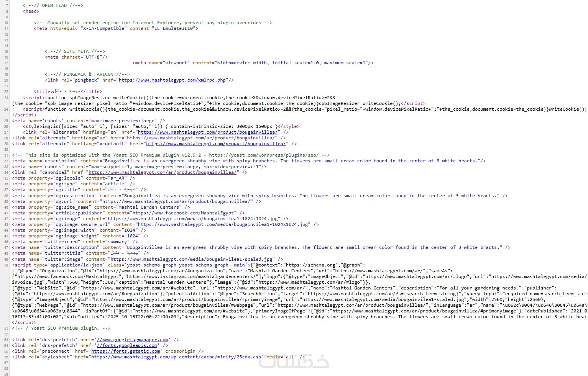Select the X-UA-Compatible meta tag line
Viewport: 588px width, 376px height.
coord(116,28)
